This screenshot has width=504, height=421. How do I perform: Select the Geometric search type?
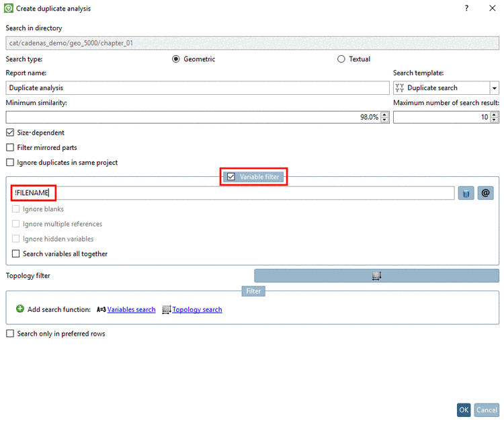tap(175, 59)
